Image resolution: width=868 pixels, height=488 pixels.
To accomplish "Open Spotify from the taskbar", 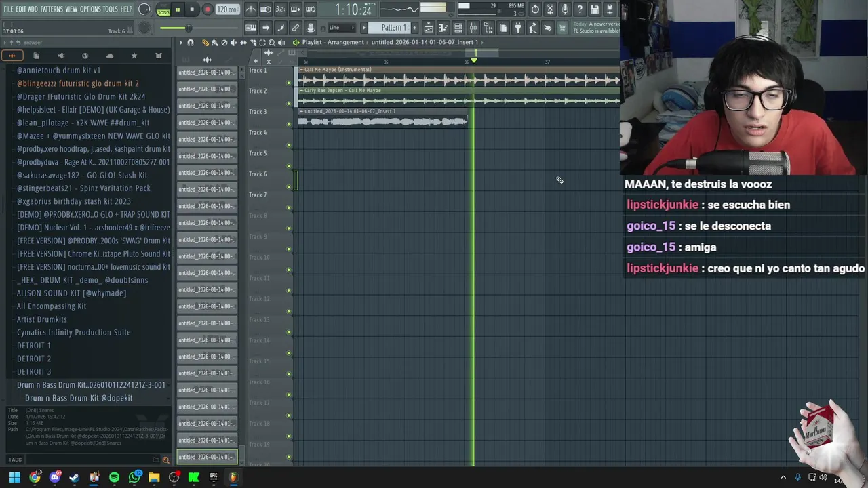I will [x=114, y=477].
